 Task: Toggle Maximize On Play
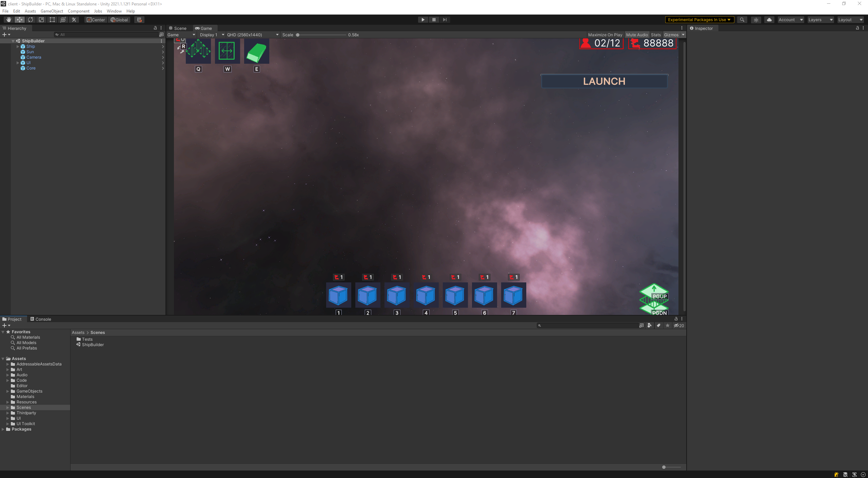click(605, 35)
